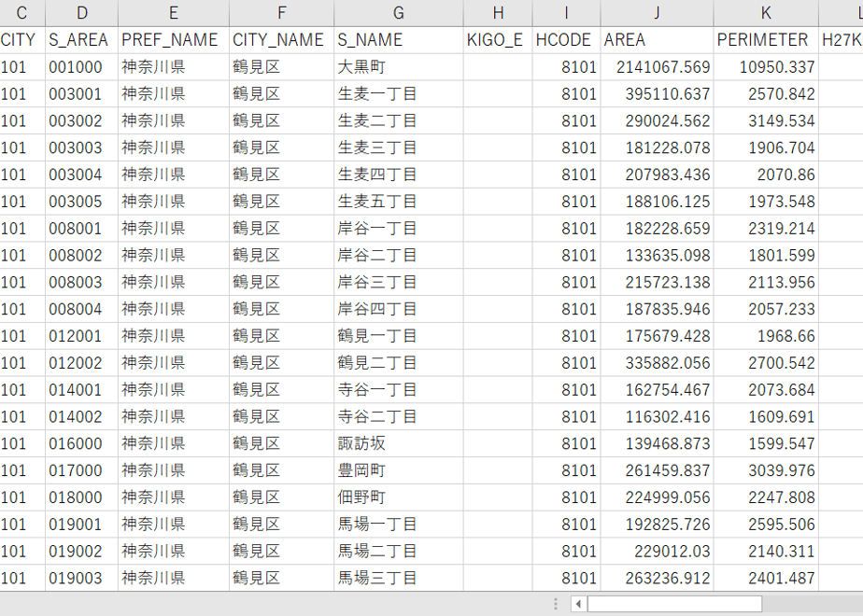
Task: Select cell containing 岸谷三丁目
Action: 399,283
